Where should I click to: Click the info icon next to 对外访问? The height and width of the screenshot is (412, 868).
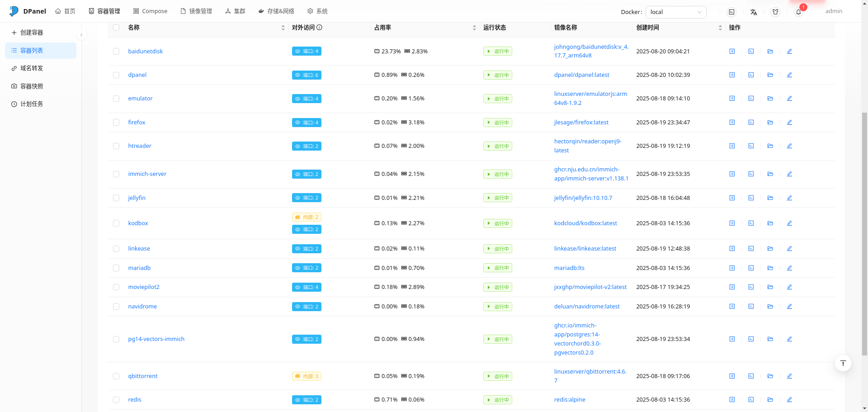coord(319,28)
